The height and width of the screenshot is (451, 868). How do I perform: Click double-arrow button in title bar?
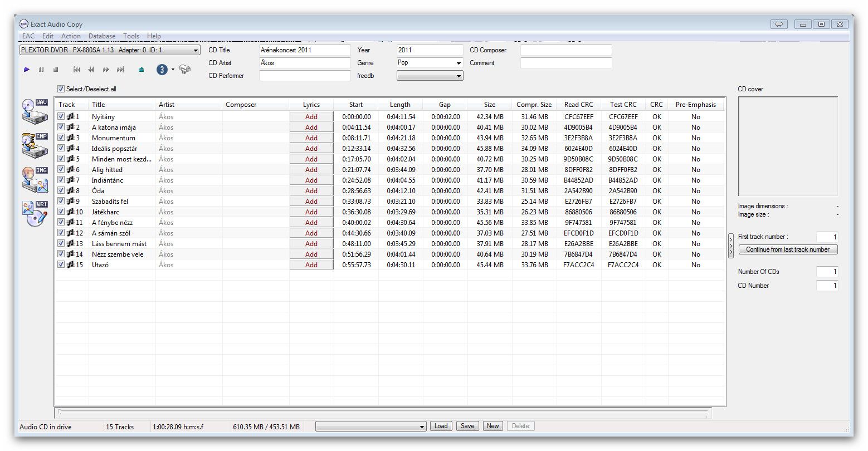(x=779, y=24)
